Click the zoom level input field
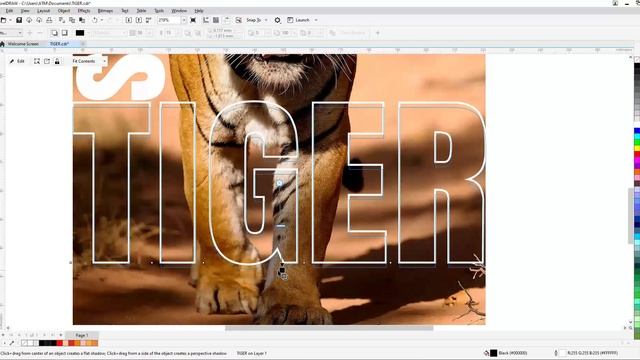The height and width of the screenshot is (360, 640). pos(169,20)
